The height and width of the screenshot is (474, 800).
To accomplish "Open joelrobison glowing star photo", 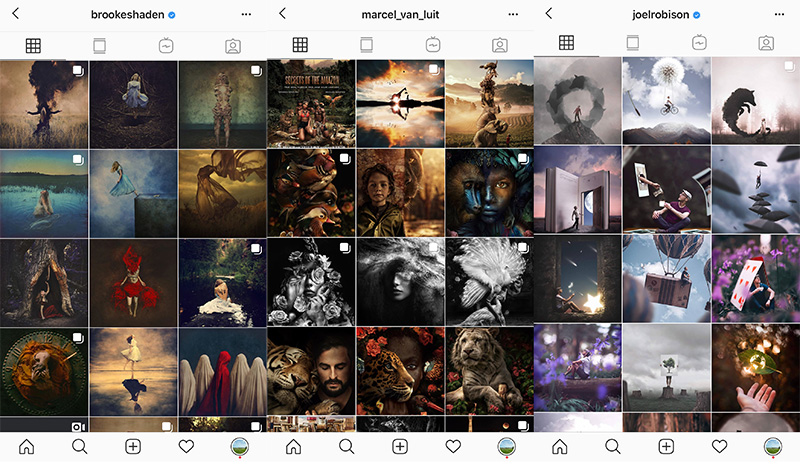I will pyautogui.click(x=578, y=279).
